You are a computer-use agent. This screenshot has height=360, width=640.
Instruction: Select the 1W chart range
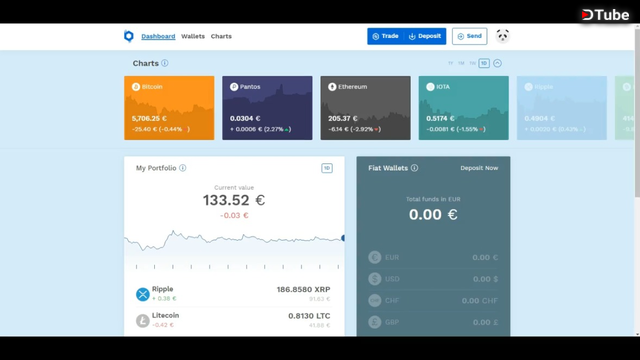point(472,63)
